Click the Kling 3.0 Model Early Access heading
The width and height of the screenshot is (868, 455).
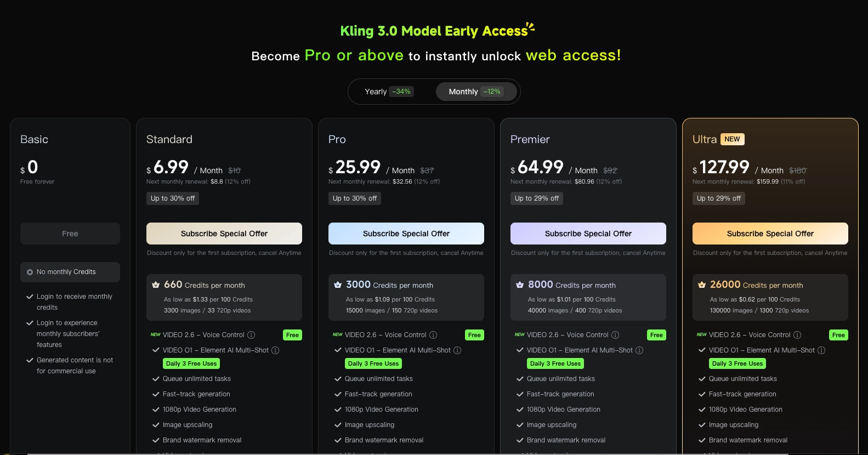pos(434,31)
